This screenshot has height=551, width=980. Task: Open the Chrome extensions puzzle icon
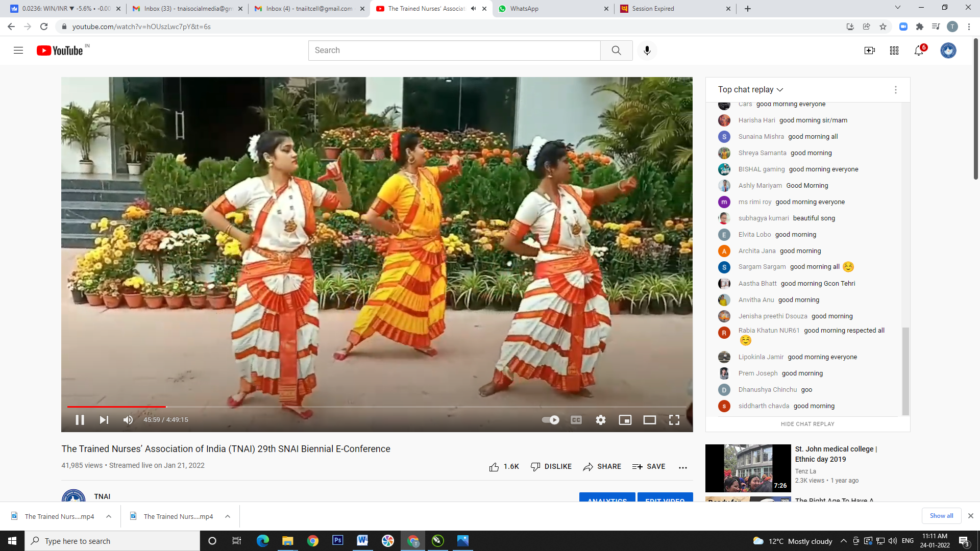(920, 27)
